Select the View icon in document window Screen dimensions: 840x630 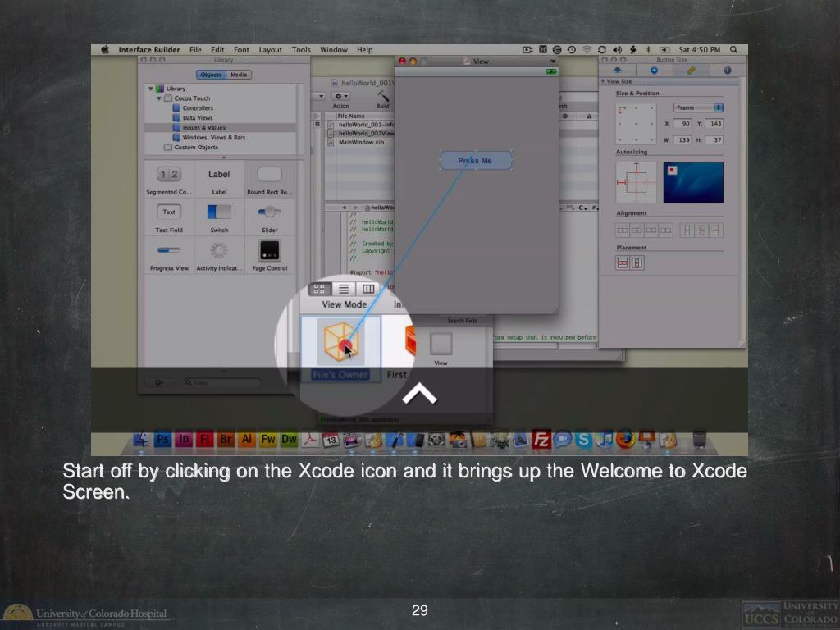point(441,344)
